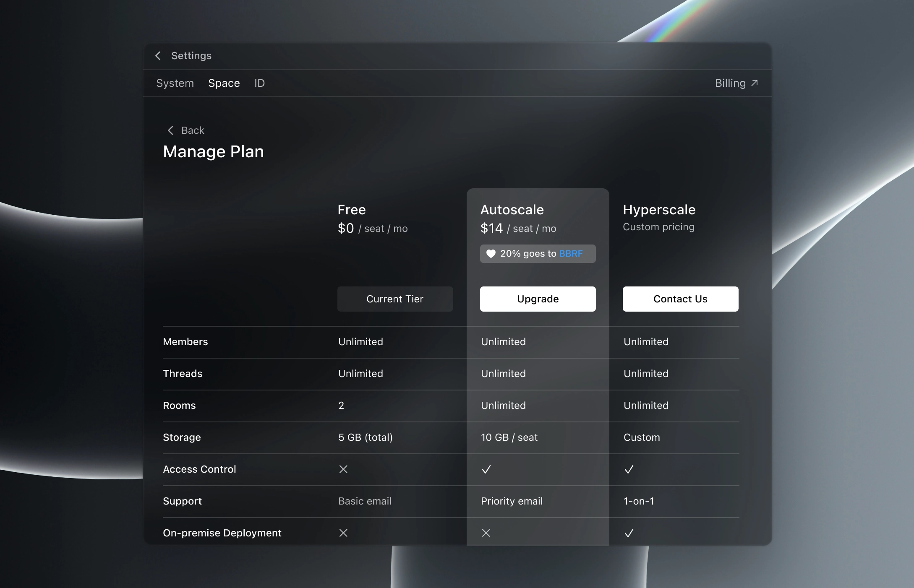Viewport: 914px width, 588px height.
Task: Click the Custom storage value under Hyperscale
Action: (642, 437)
